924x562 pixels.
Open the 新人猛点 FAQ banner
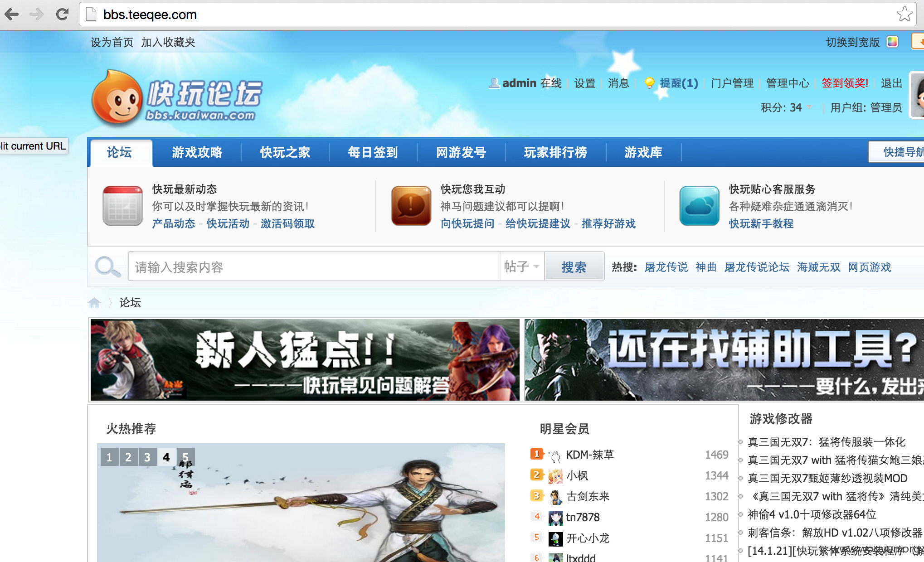click(x=305, y=359)
